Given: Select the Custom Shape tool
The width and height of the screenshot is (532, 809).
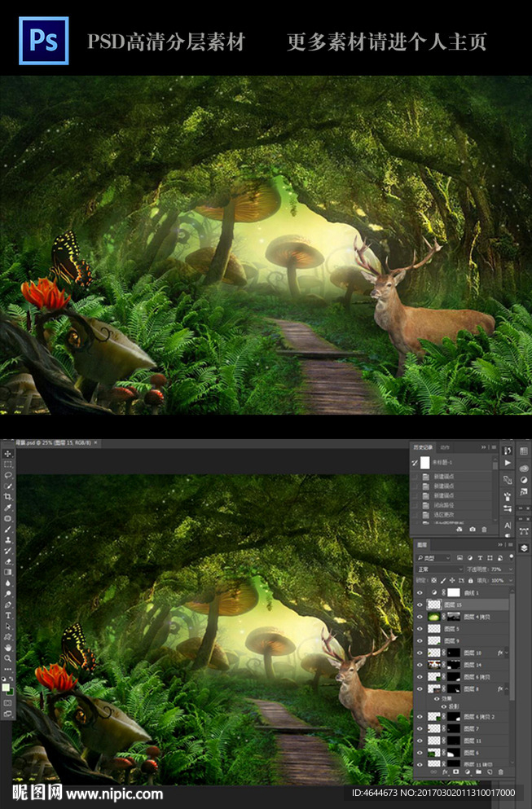Looking at the screenshot, I should pos(8,636).
